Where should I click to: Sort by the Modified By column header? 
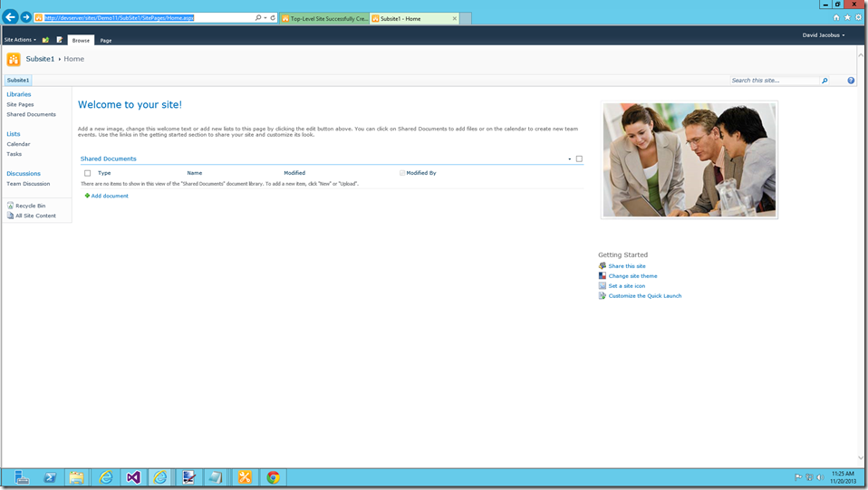(421, 173)
